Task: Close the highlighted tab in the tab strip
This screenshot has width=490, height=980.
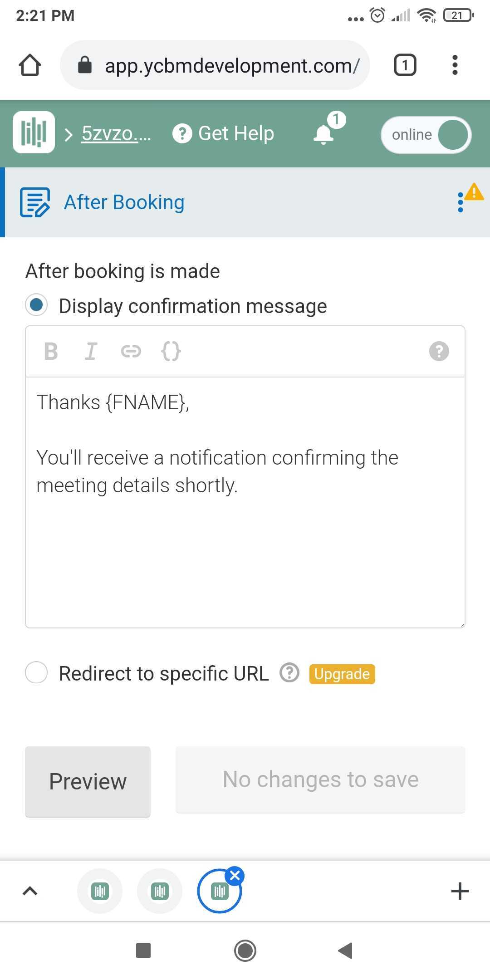Action: (235, 876)
